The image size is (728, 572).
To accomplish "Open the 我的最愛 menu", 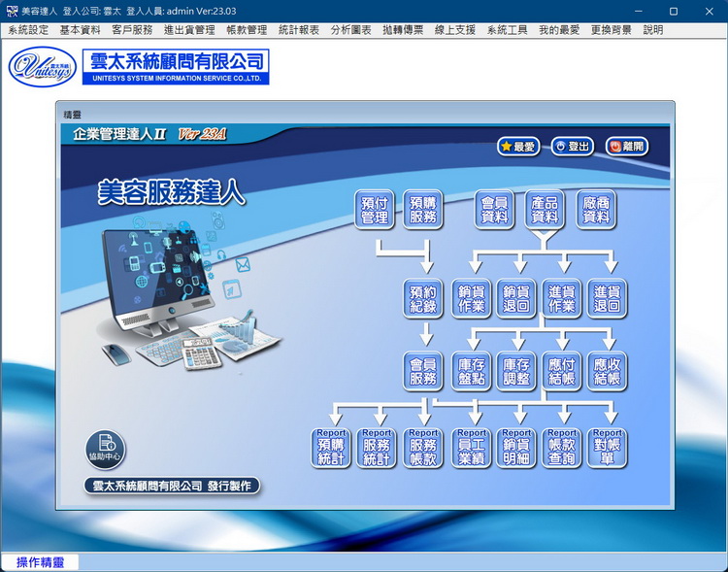I will point(559,30).
